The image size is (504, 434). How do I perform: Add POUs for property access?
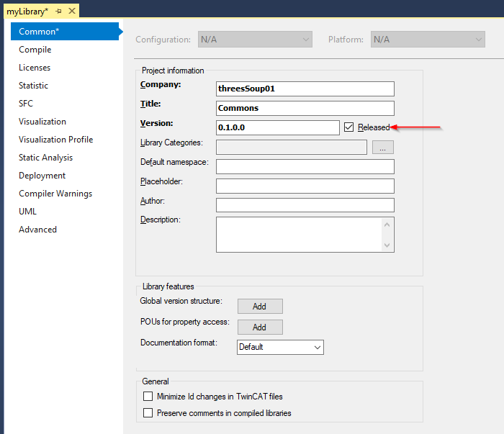pos(260,327)
